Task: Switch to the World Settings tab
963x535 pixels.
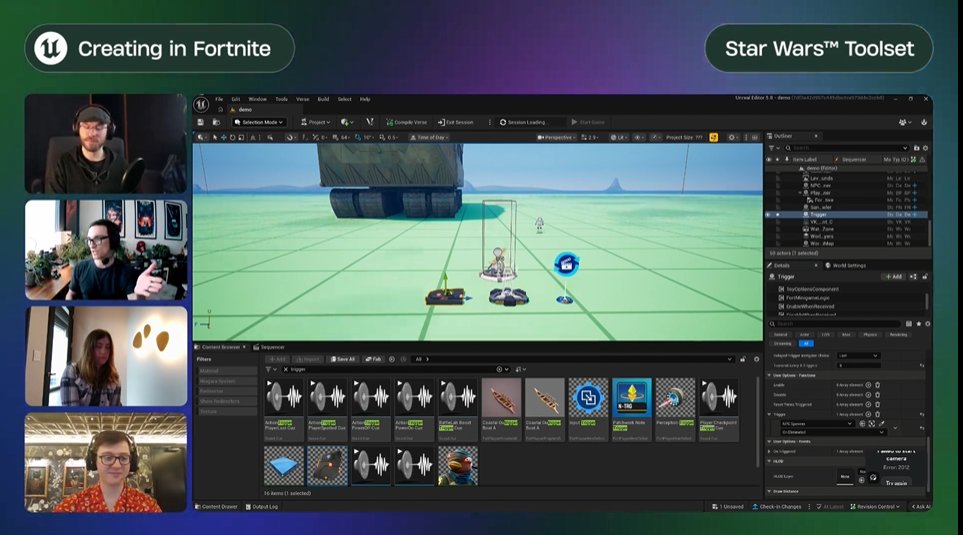Action: pos(846,265)
